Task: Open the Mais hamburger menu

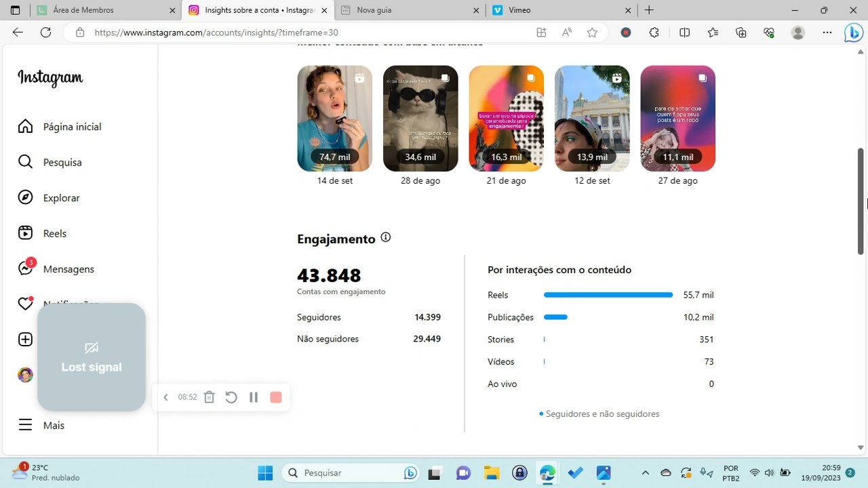Action: [x=41, y=425]
